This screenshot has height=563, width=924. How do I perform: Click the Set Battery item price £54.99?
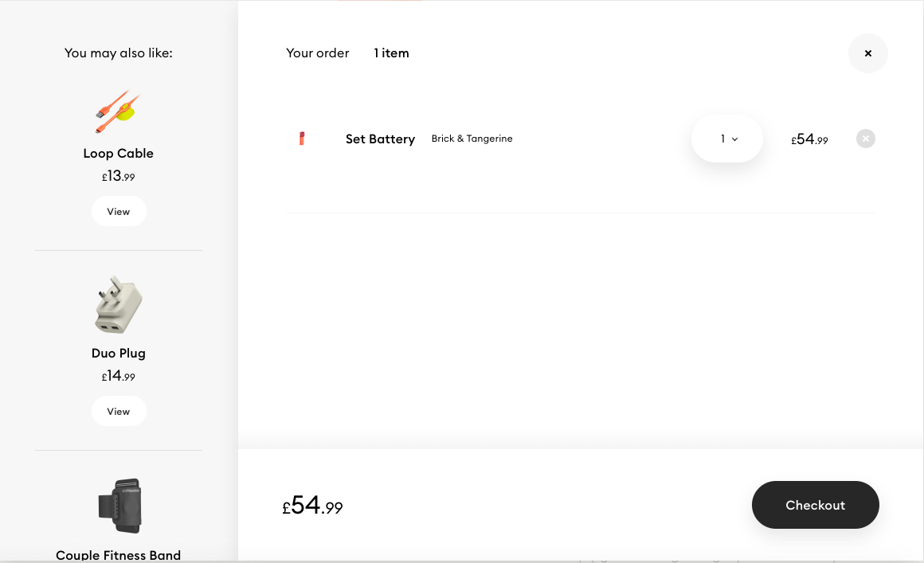809,139
